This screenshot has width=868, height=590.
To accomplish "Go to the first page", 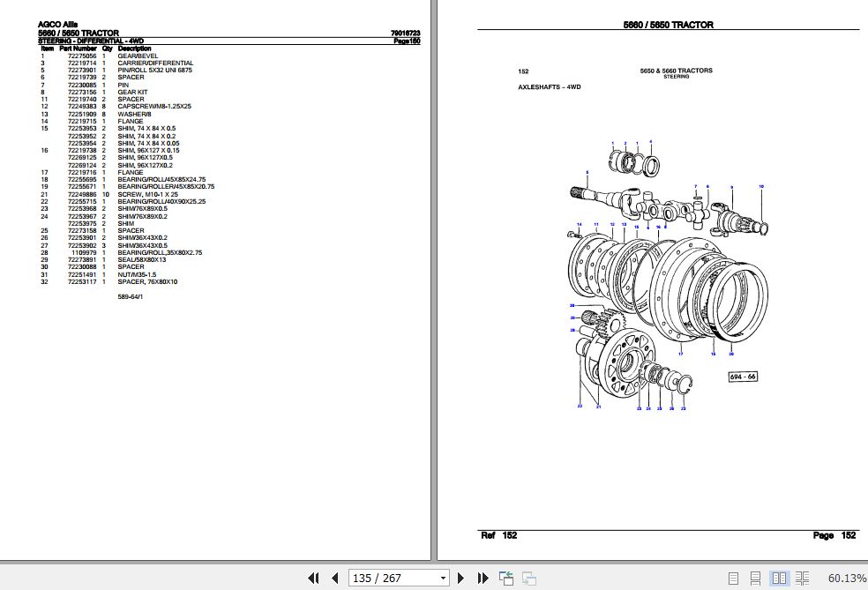I will (x=313, y=578).
